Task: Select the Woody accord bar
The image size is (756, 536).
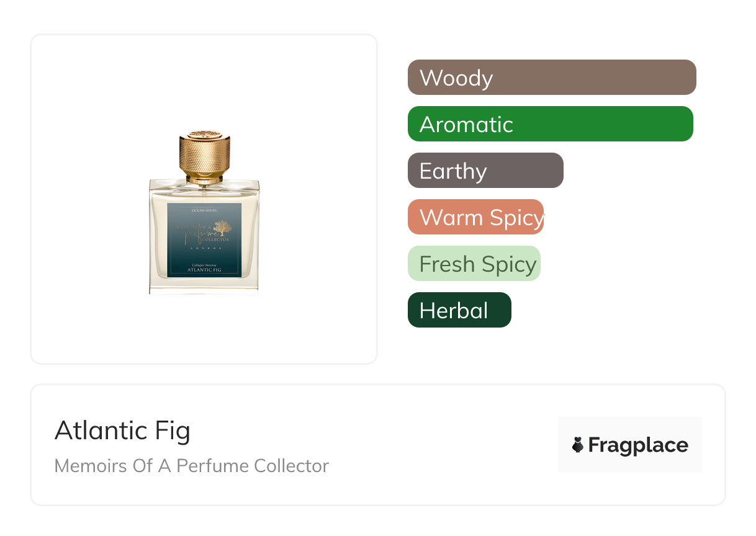Action: coord(551,78)
